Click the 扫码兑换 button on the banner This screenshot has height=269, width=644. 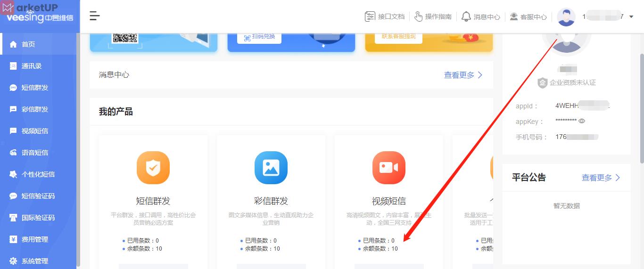click(259, 37)
